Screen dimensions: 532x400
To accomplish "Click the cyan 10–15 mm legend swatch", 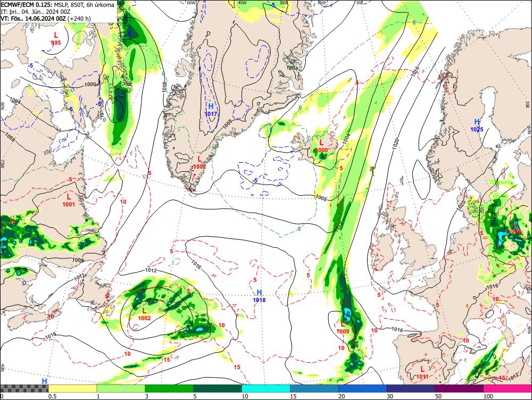I will pyautogui.click(x=266, y=388).
